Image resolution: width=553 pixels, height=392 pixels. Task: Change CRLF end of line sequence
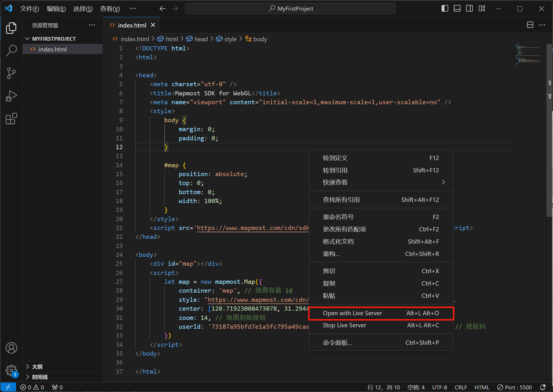click(x=461, y=387)
